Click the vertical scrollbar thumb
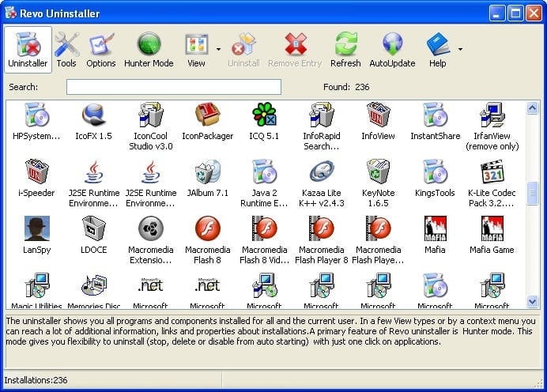Viewport: 547px width, 392px height. (532, 194)
